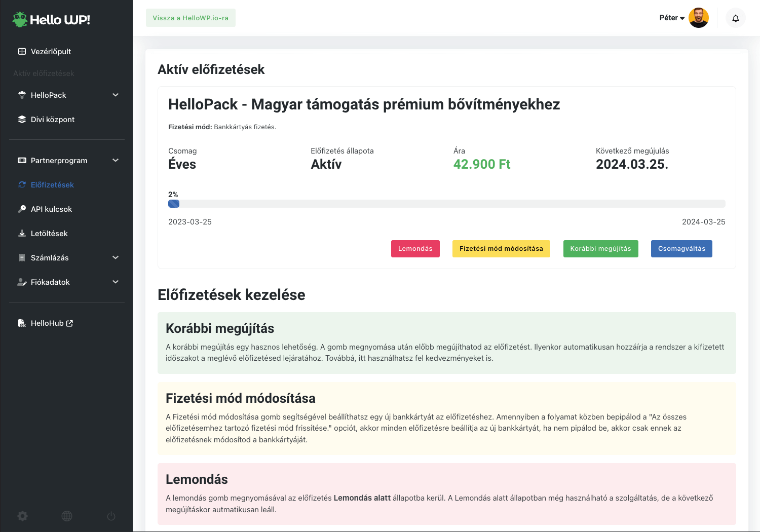Click the renewal date 2024.03.25.
Image resolution: width=760 pixels, height=532 pixels.
[x=632, y=164]
